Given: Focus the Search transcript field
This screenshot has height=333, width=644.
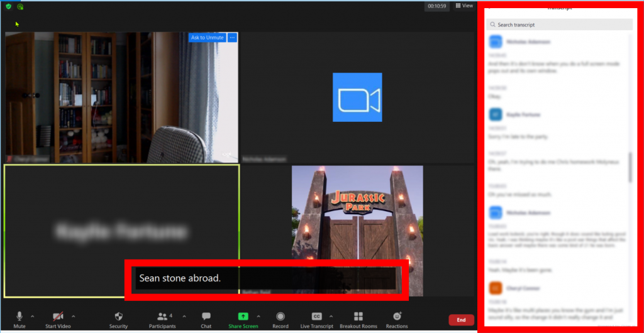Looking at the screenshot, I should (559, 25).
